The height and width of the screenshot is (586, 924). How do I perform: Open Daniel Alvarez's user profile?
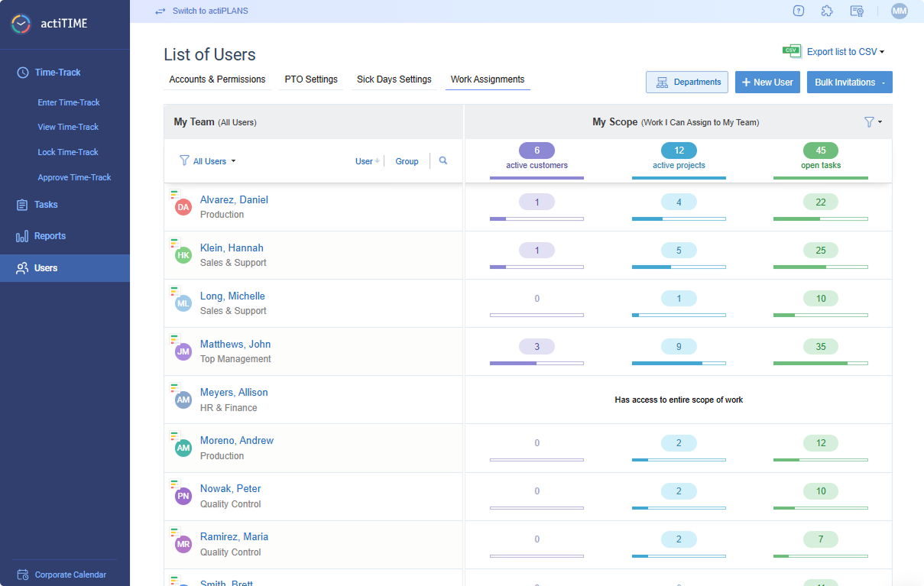(x=234, y=199)
